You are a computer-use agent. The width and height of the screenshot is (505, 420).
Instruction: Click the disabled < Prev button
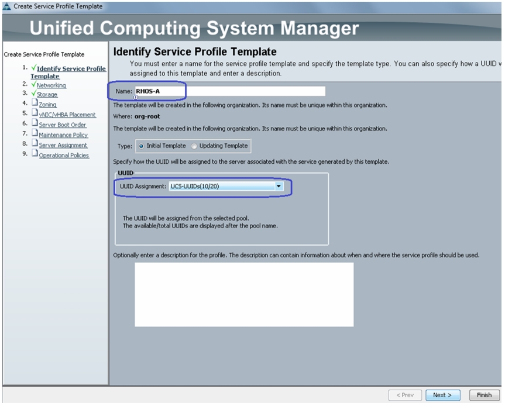coord(405,395)
